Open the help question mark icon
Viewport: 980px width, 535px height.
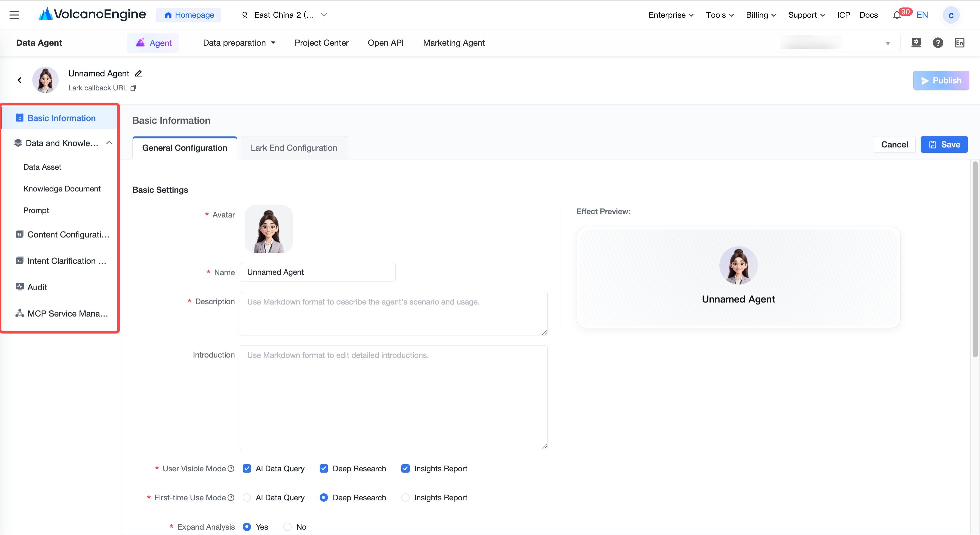click(x=937, y=43)
